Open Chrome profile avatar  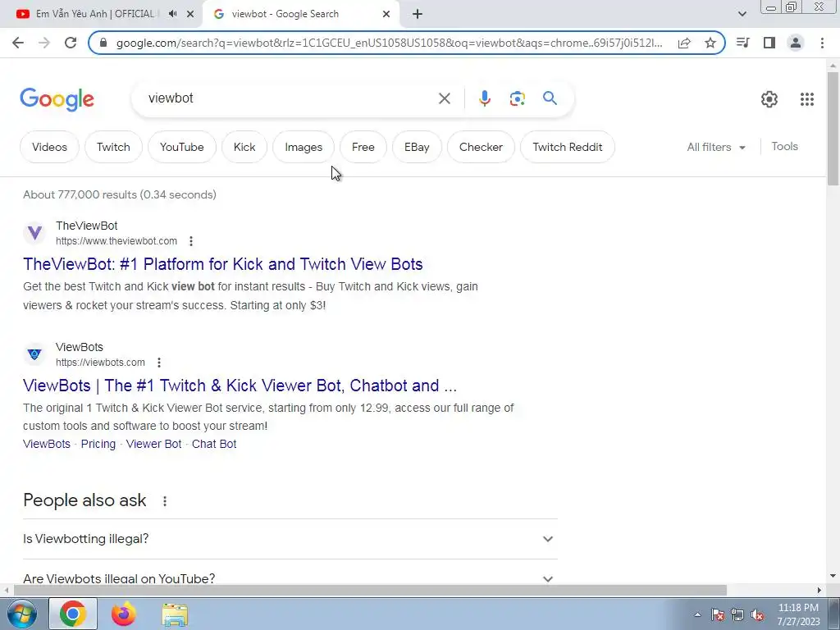(x=796, y=43)
